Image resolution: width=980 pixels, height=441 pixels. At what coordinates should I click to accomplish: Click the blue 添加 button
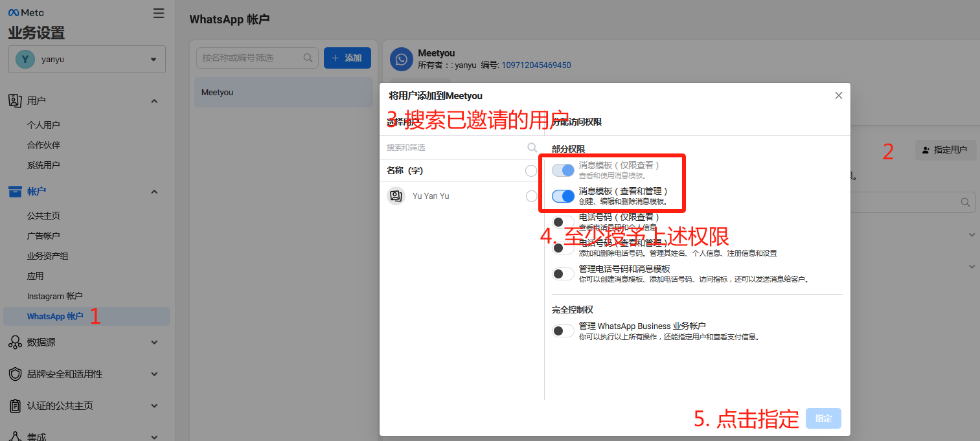(347, 58)
